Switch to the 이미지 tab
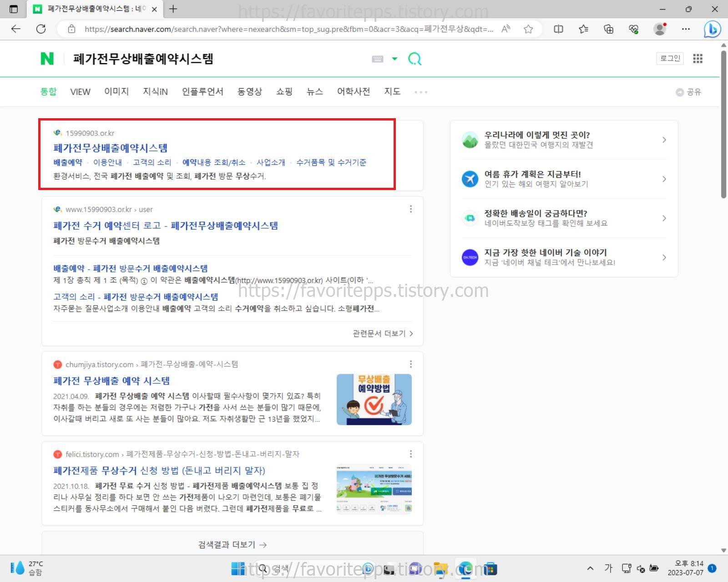Screen dimensions: 728x582 pyautogui.click(x=116, y=91)
